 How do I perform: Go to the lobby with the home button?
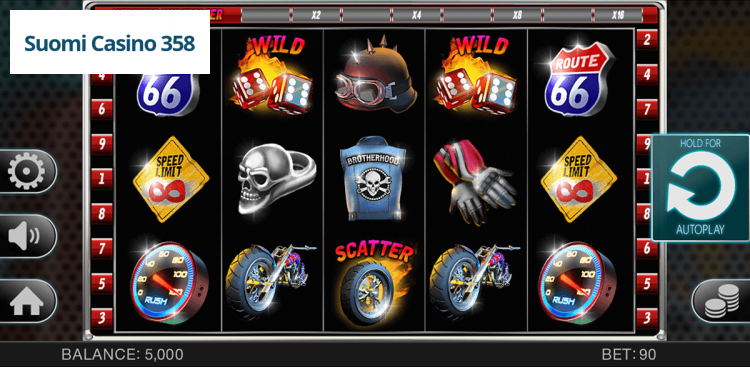pyautogui.click(x=27, y=301)
